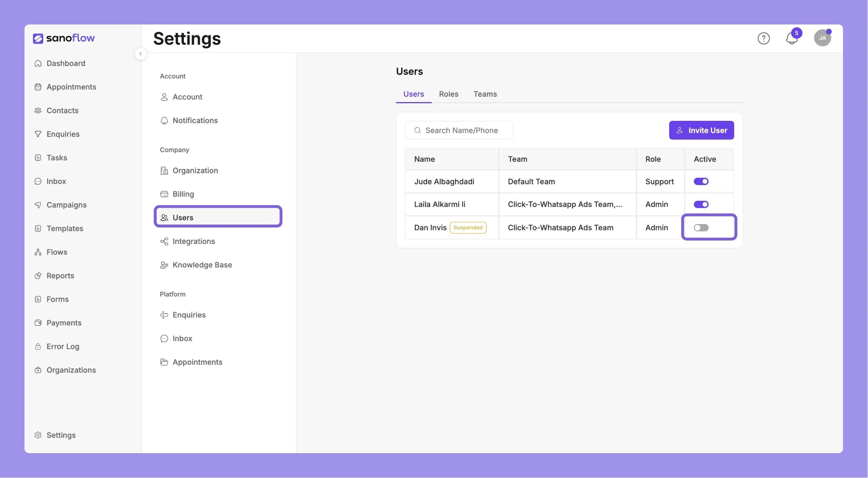Click the Invite User button

pos(701,130)
